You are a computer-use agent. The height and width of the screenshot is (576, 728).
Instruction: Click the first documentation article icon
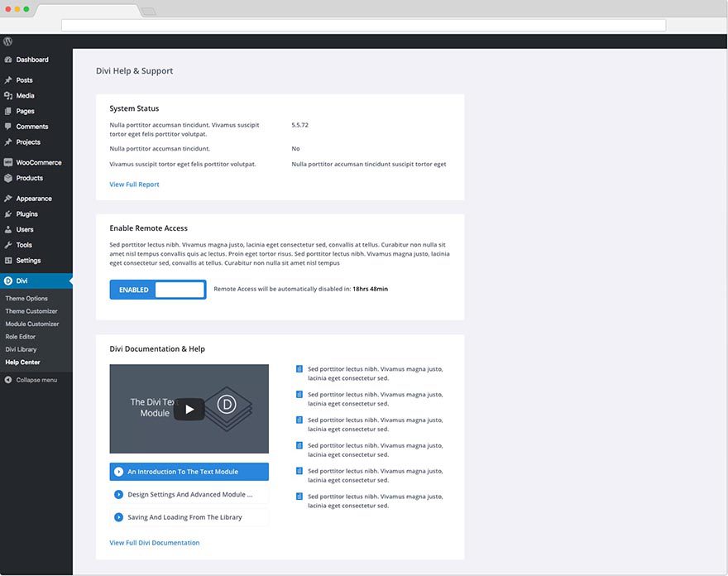coord(299,369)
